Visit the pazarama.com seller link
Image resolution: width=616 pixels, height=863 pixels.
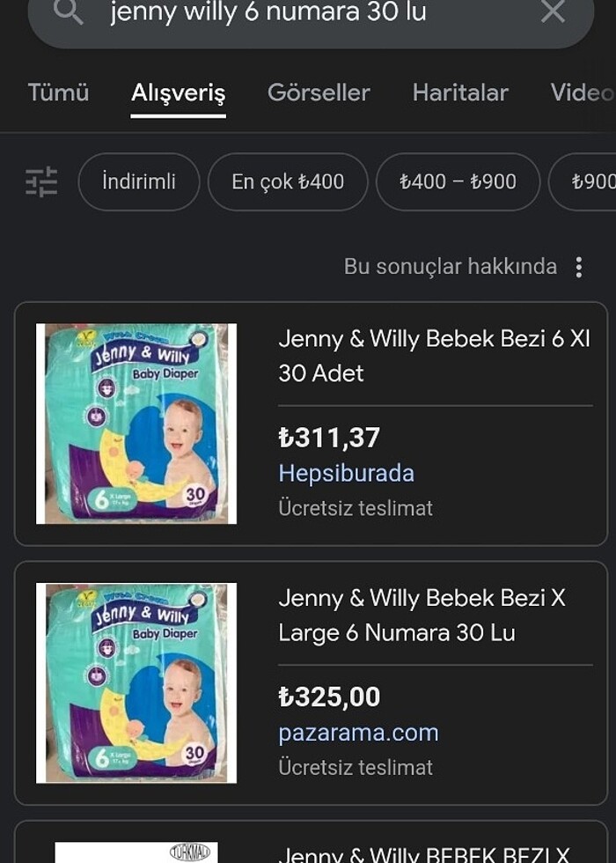coord(358,733)
